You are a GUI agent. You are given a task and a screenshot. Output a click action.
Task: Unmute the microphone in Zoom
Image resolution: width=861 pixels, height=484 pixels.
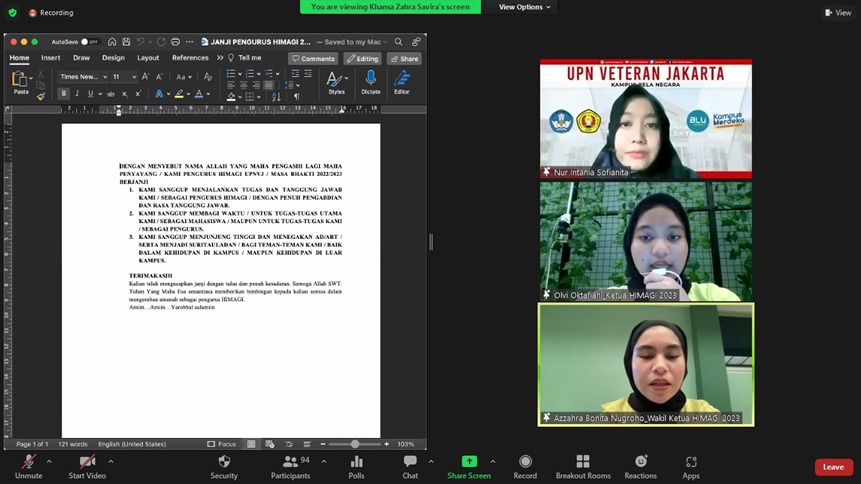click(x=28, y=462)
